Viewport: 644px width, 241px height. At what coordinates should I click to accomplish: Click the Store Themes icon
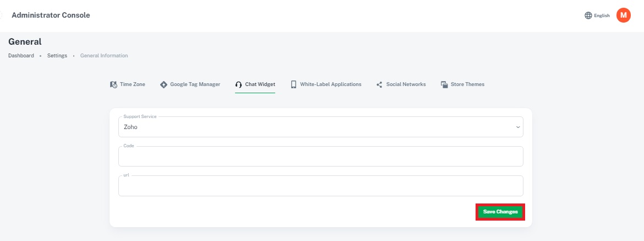[444, 84]
